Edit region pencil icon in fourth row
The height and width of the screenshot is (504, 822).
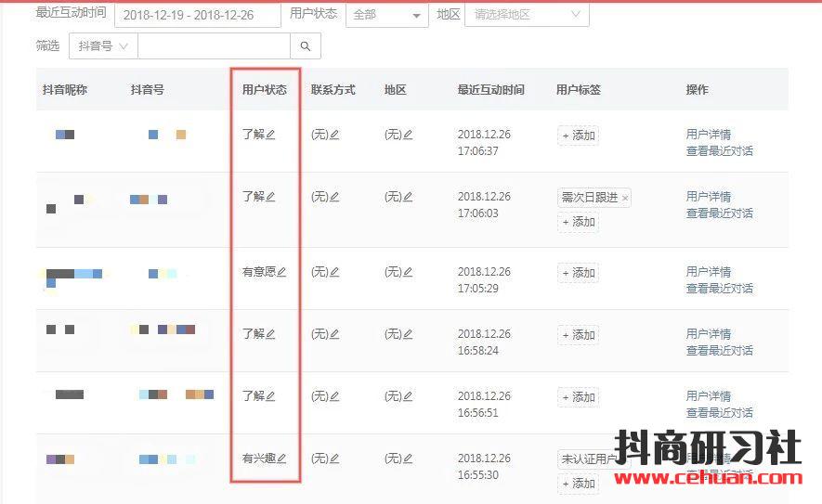click(x=408, y=334)
